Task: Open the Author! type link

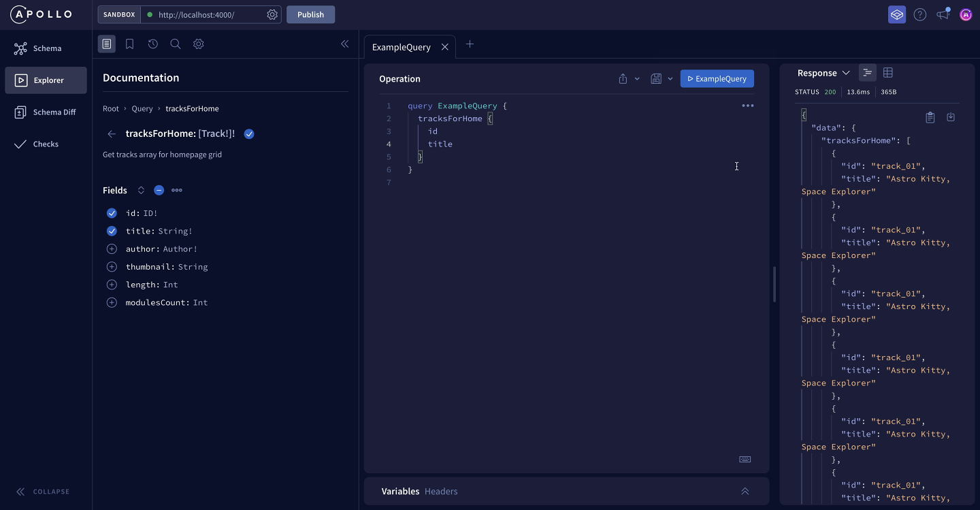Action: pos(180,249)
